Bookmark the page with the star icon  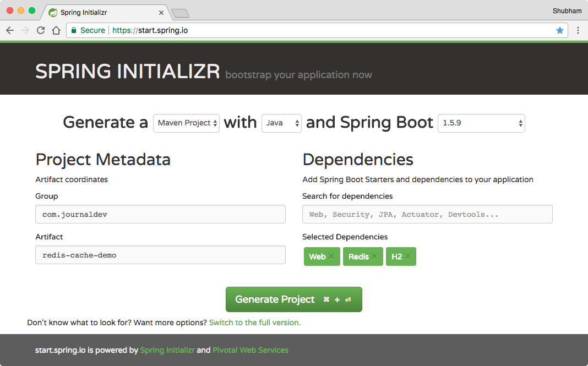[x=560, y=30]
